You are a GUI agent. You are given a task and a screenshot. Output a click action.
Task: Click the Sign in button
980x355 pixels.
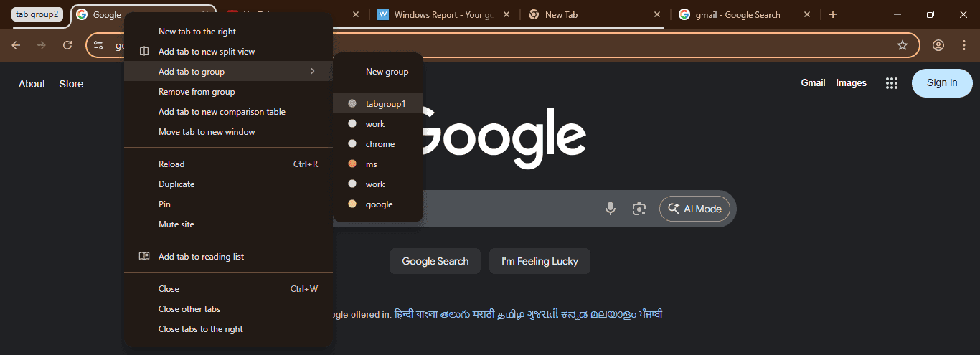click(x=941, y=83)
